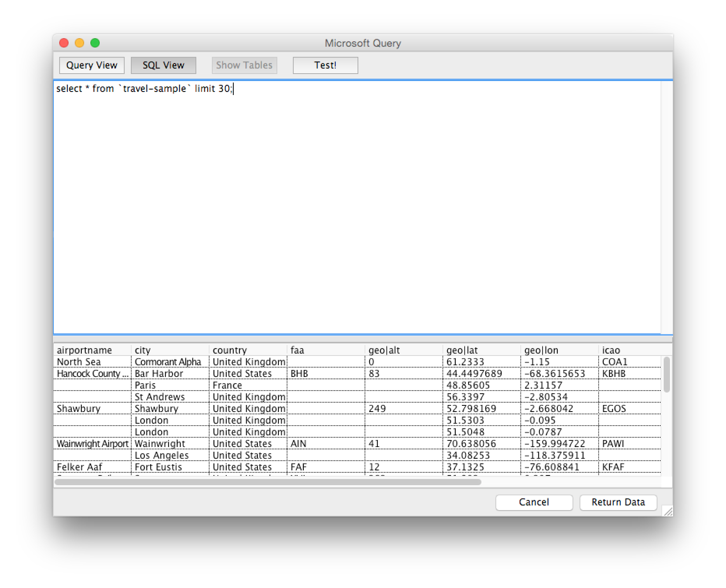
Task: Select the -118.375911 longitude cell
Action: (x=560, y=455)
